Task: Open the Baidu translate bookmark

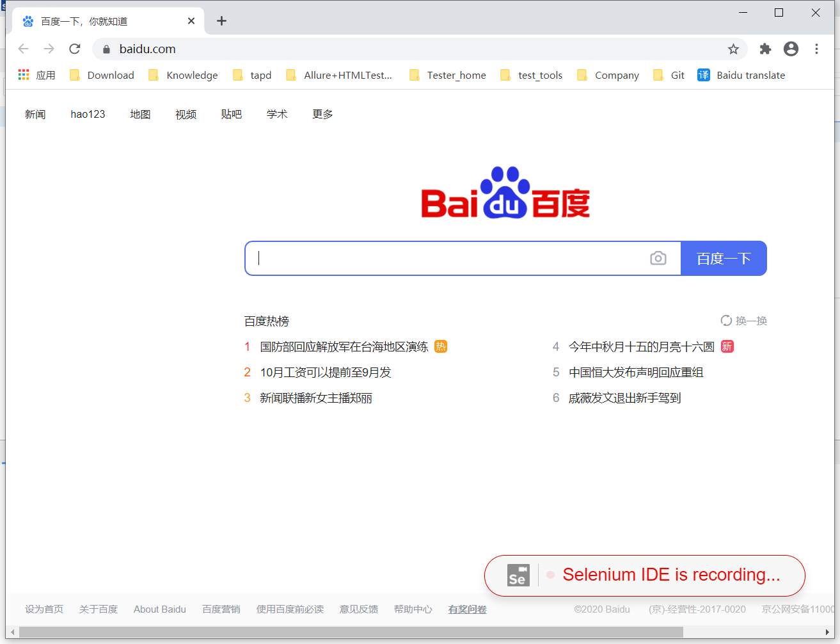Action: coord(741,75)
